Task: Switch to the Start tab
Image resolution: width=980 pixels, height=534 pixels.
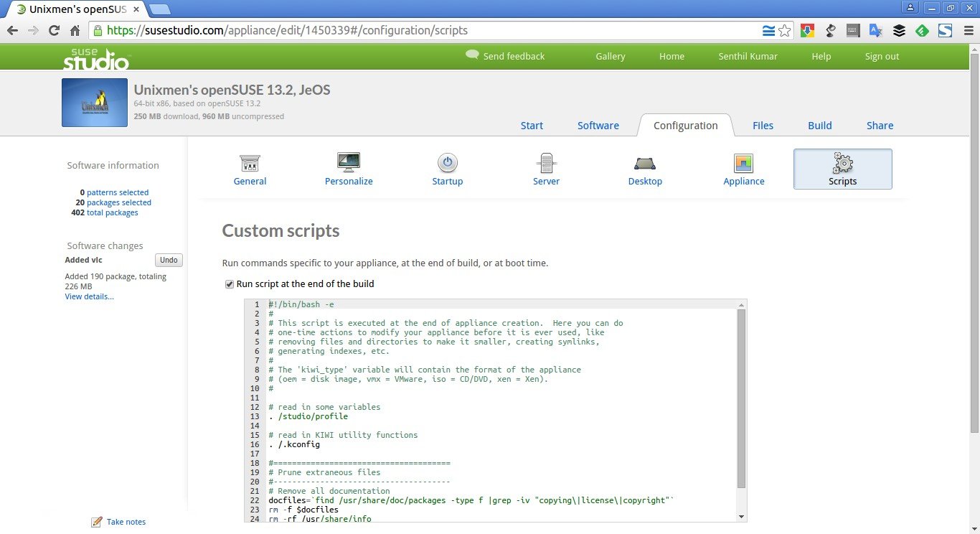Action: pyautogui.click(x=532, y=126)
